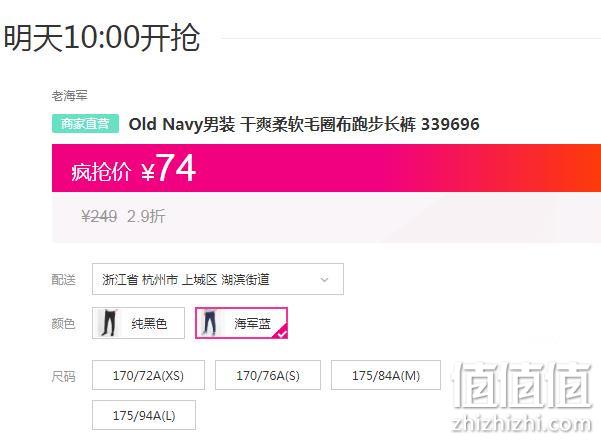Open the 老海军 brand link
Image resolution: width=601 pixels, height=441 pixels.
pyautogui.click(x=69, y=95)
